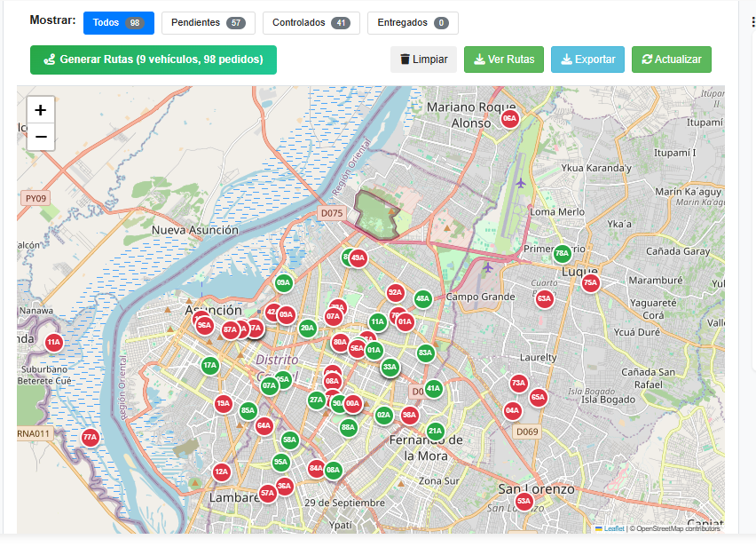Open the green 17A order marker
The image size is (756, 547).
click(209, 365)
